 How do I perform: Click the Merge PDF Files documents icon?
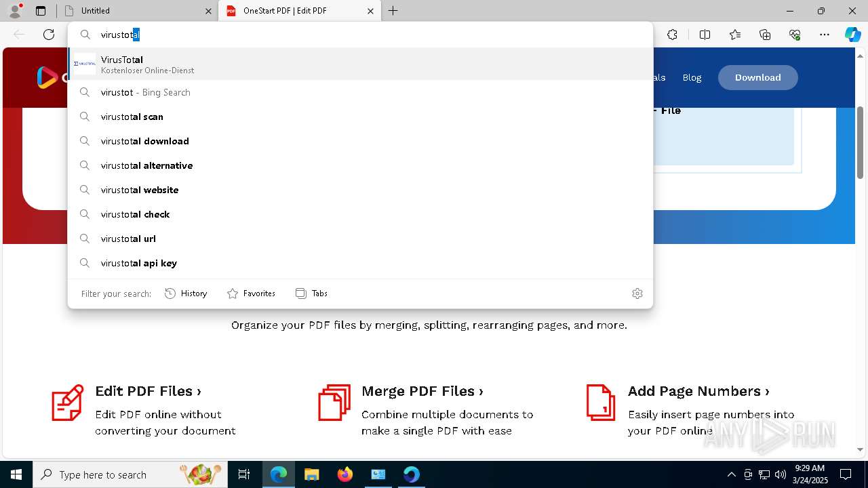[334, 403]
